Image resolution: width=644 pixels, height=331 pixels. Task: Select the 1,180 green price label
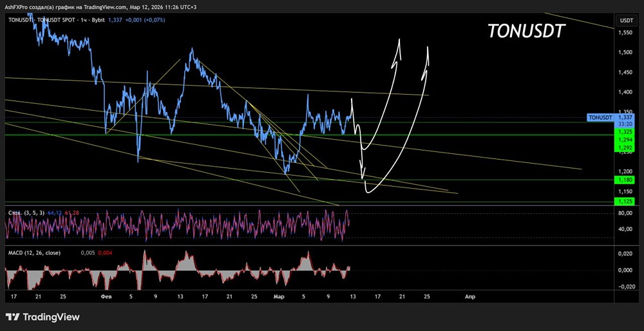[626, 180]
